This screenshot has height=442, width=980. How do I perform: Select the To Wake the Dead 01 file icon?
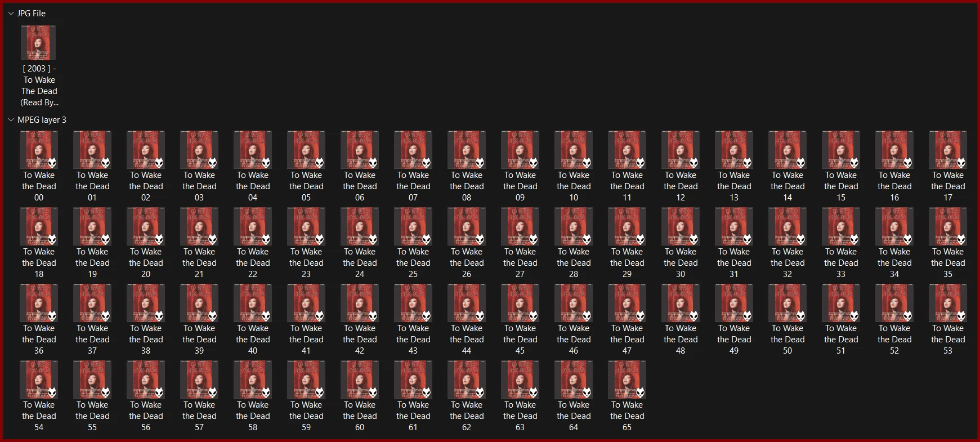92,150
